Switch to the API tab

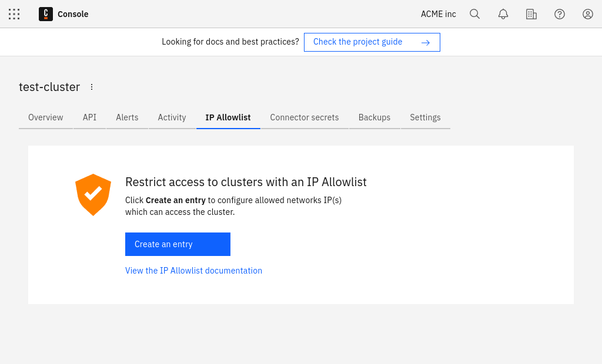tap(89, 117)
